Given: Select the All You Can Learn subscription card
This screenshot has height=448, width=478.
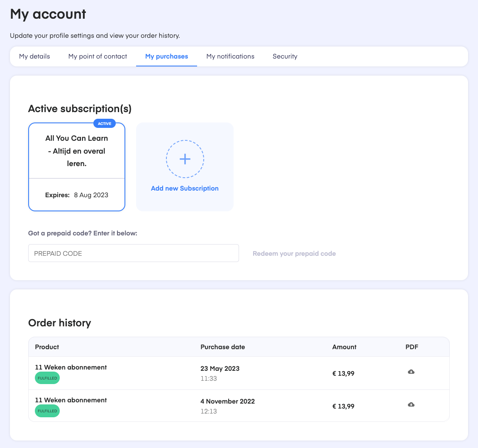Looking at the screenshot, I should click(77, 167).
